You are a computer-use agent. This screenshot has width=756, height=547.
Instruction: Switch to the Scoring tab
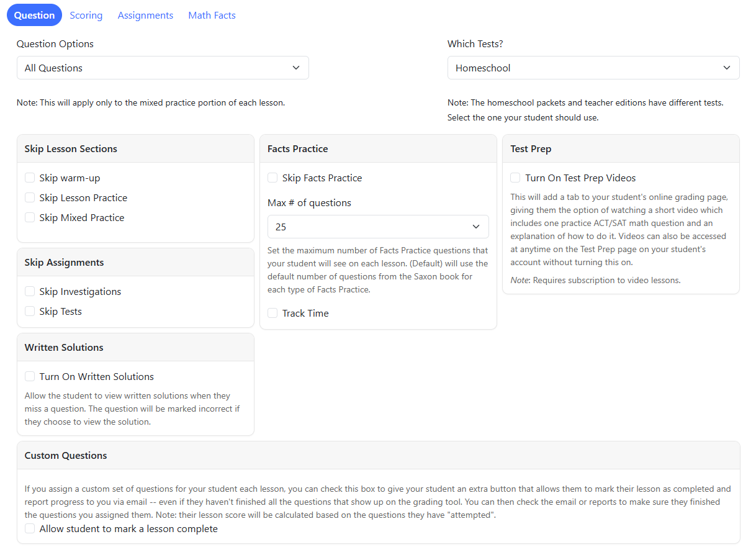(x=86, y=15)
